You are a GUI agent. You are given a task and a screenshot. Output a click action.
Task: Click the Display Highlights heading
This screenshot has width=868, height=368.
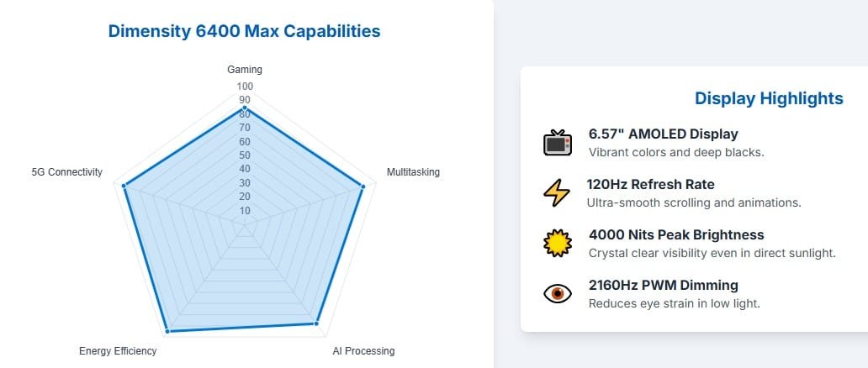point(769,98)
